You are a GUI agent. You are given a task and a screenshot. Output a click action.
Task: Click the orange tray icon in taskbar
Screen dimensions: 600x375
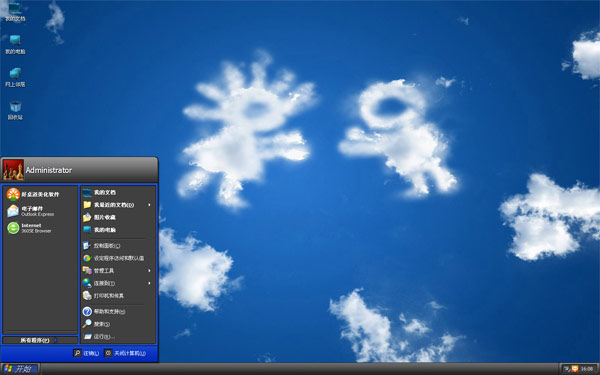(x=574, y=369)
